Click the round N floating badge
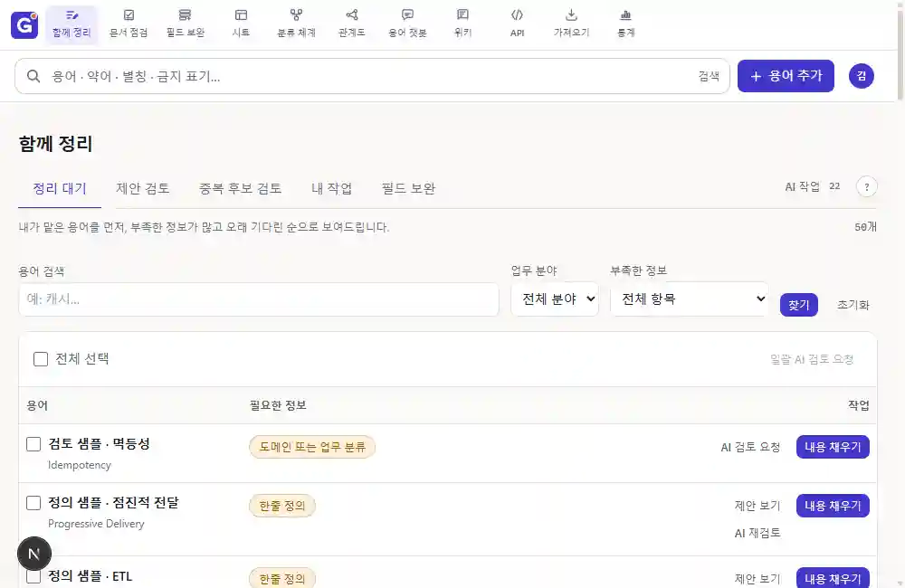This screenshot has height=588, width=905. point(34,554)
